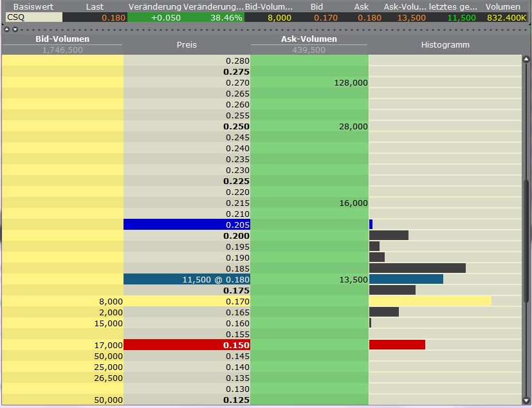Select the red highlighted 0.150 price row
Screen dimensions: 532x408
(187, 345)
